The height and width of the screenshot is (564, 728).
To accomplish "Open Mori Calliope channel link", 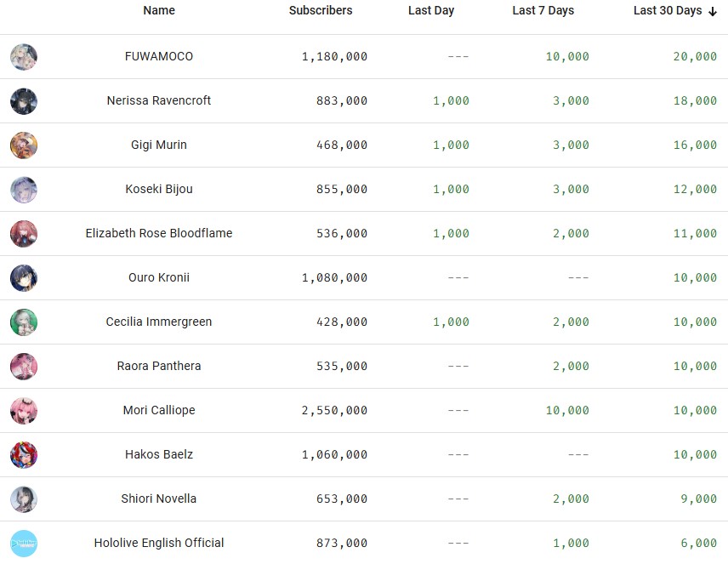I will click(159, 410).
